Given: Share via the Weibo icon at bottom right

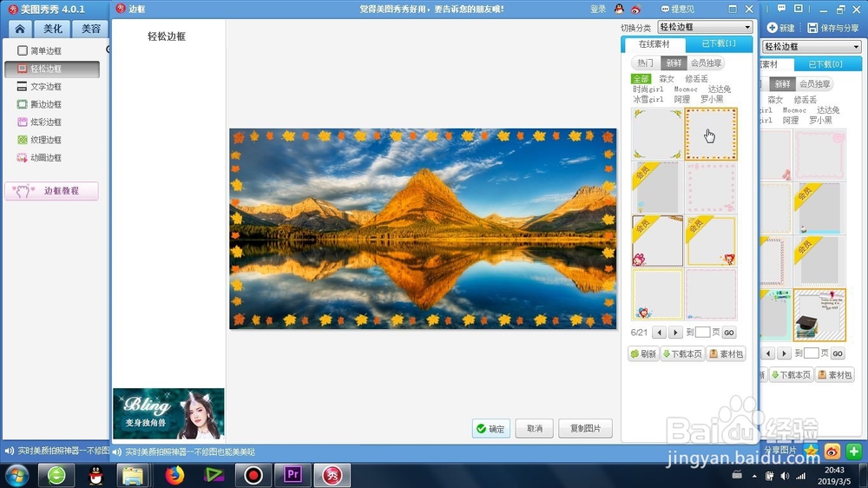Looking at the screenshot, I should point(832,452).
